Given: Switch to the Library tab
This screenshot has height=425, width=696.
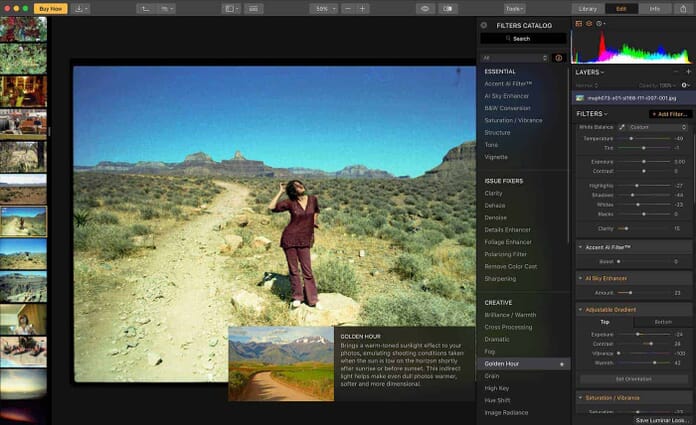Looking at the screenshot, I should (x=587, y=8).
